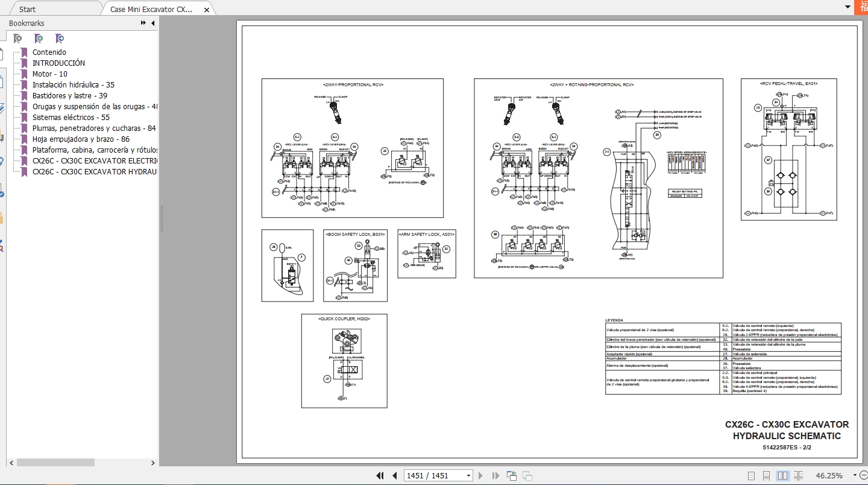The image size is (868, 485).
Task: Open the CX26C - CX30C EXCAVATOR ELECTRI... bookmark
Action: [95, 161]
